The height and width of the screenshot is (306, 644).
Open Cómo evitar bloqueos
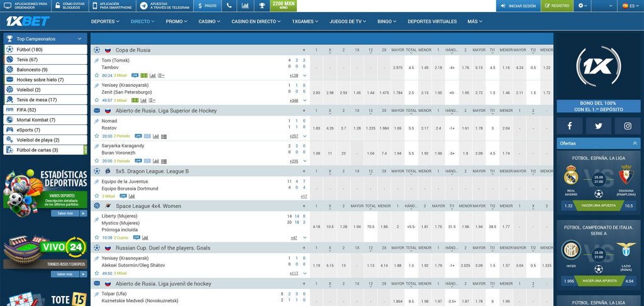coord(69,6)
